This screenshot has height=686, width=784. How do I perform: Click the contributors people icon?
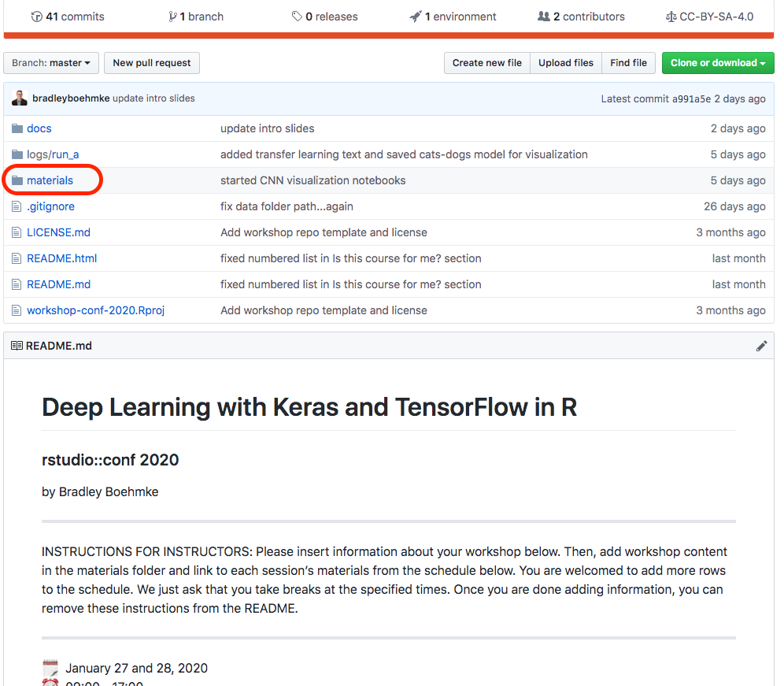(543, 17)
